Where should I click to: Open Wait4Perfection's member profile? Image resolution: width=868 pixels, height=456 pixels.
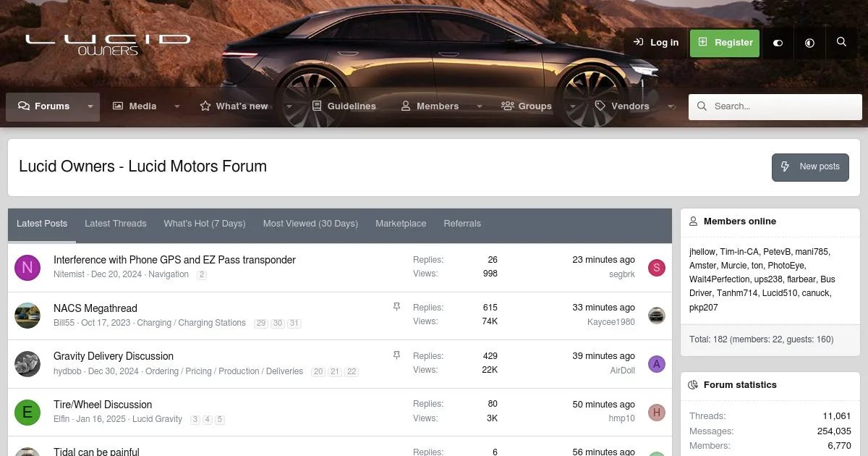click(720, 279)
